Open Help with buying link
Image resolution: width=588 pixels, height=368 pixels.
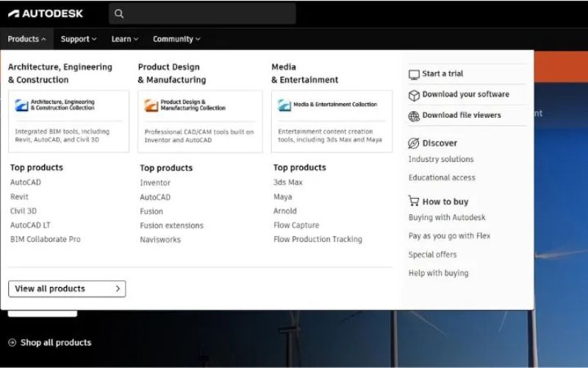438,273
